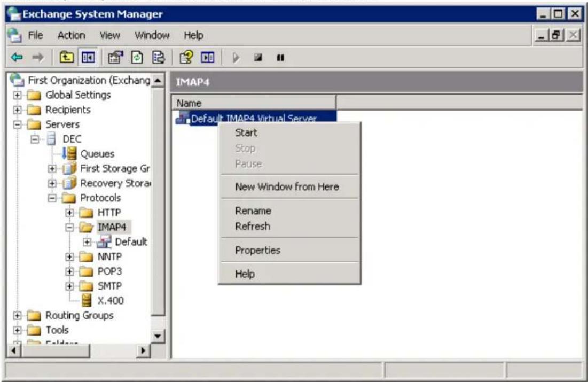Click the DEC server icon in tree
The image size is (588, 382).
click(51, 139)
